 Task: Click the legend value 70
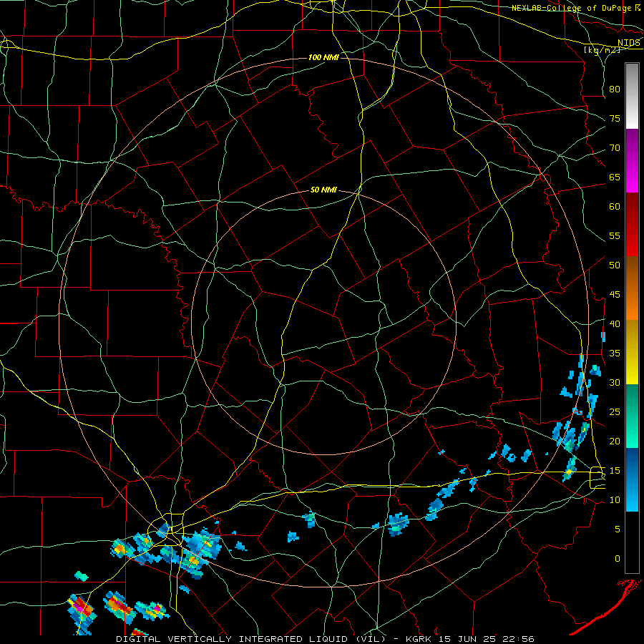coord(615,148)
